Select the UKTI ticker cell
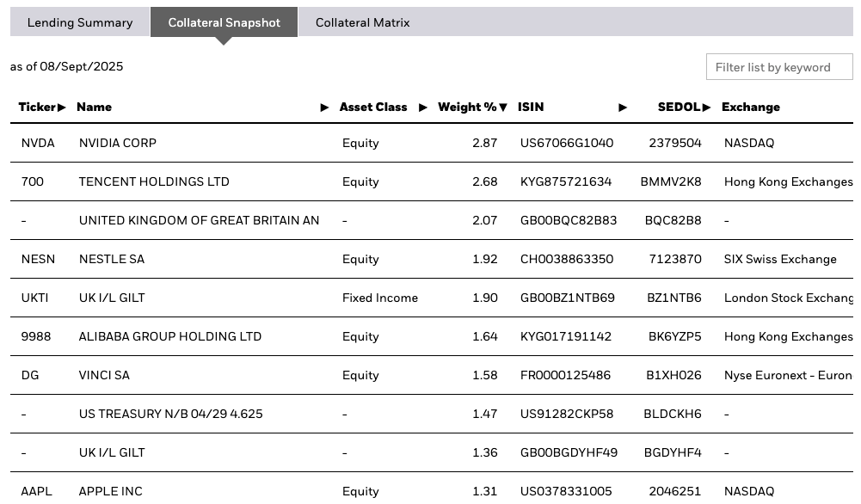861x504 pixels. pos(34,298)
